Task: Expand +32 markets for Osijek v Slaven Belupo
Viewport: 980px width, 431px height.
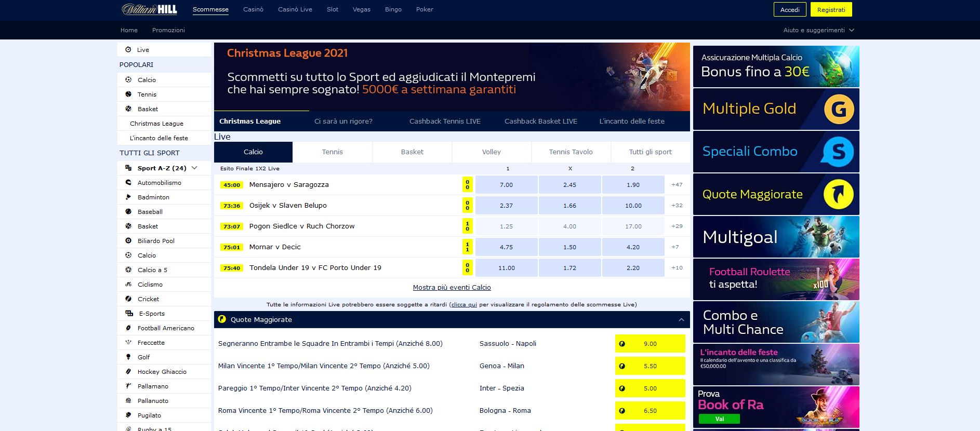Action: 677,205
